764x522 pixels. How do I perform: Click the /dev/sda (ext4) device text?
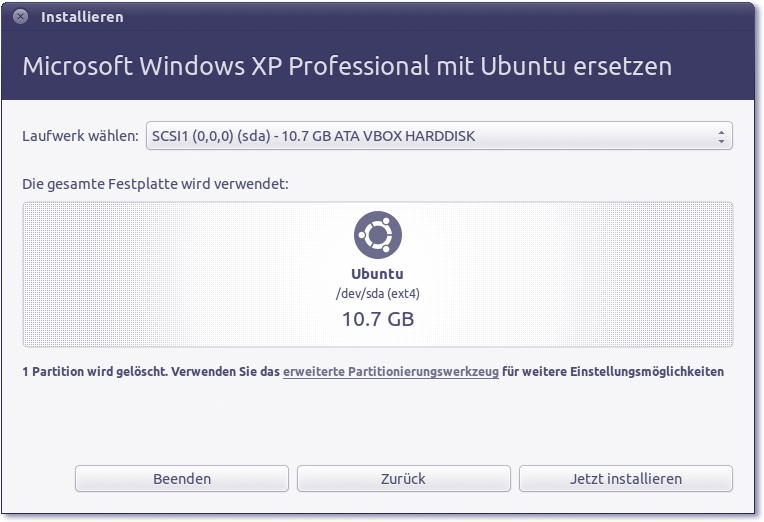[x=378, y=293]
